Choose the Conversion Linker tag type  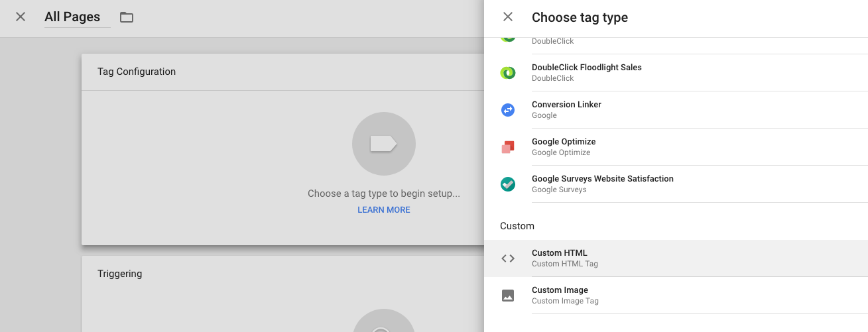click(x=676, y=110)
